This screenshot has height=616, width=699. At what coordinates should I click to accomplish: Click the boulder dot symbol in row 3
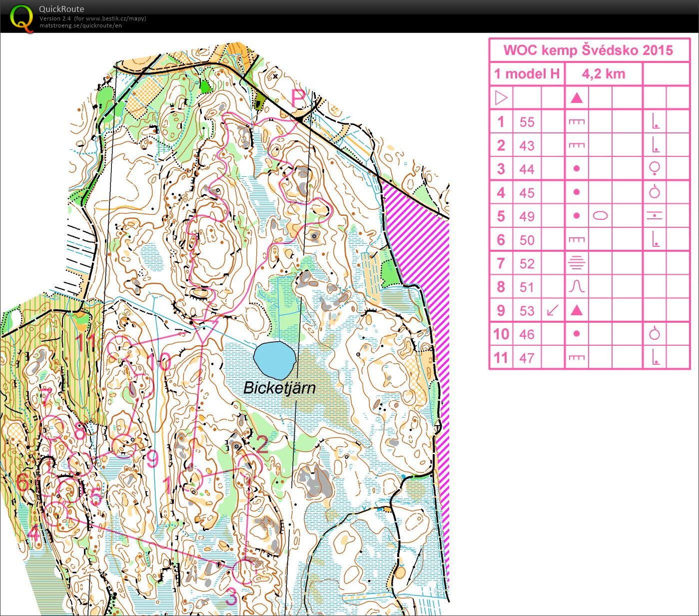pos(577,169)
